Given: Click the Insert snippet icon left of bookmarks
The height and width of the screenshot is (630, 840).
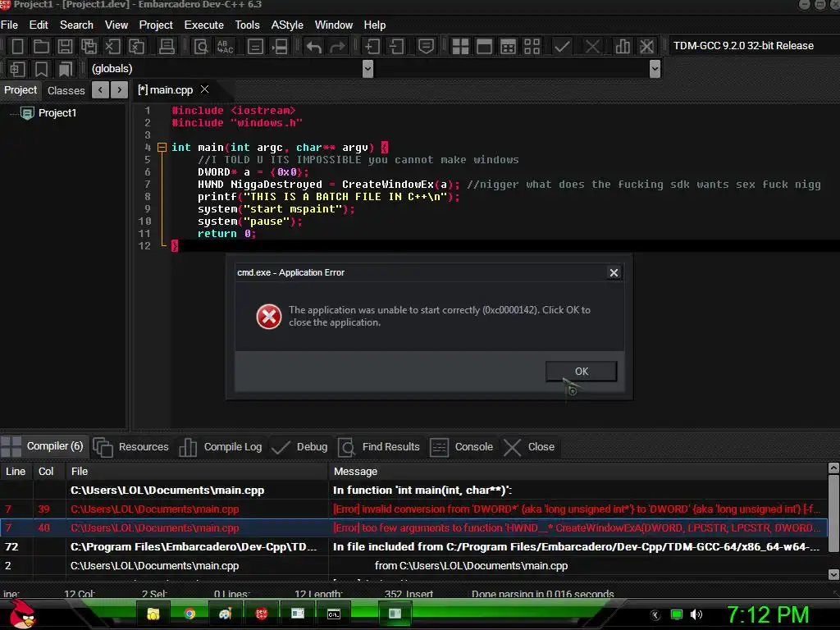Looking at the screenshot, I should (17, 69).
